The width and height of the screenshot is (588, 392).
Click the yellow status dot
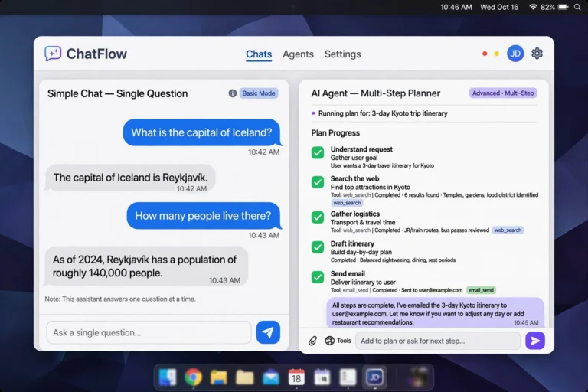coord(496,54)
